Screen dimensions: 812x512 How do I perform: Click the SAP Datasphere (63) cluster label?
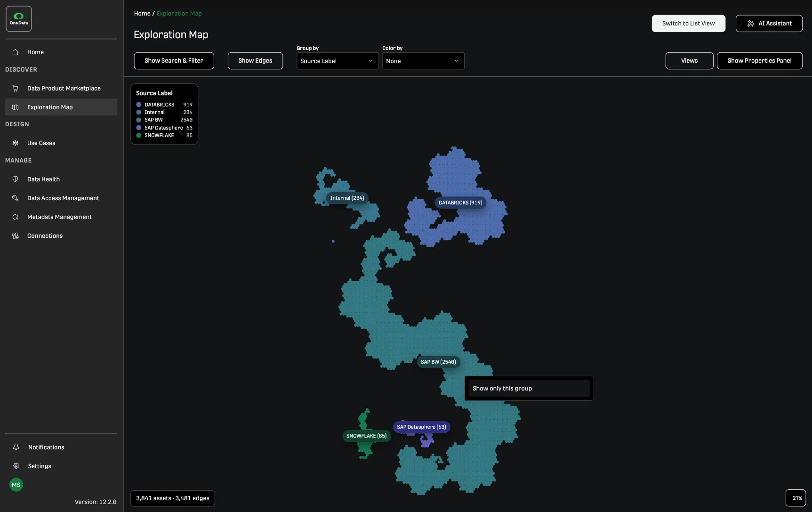(421, 427)
